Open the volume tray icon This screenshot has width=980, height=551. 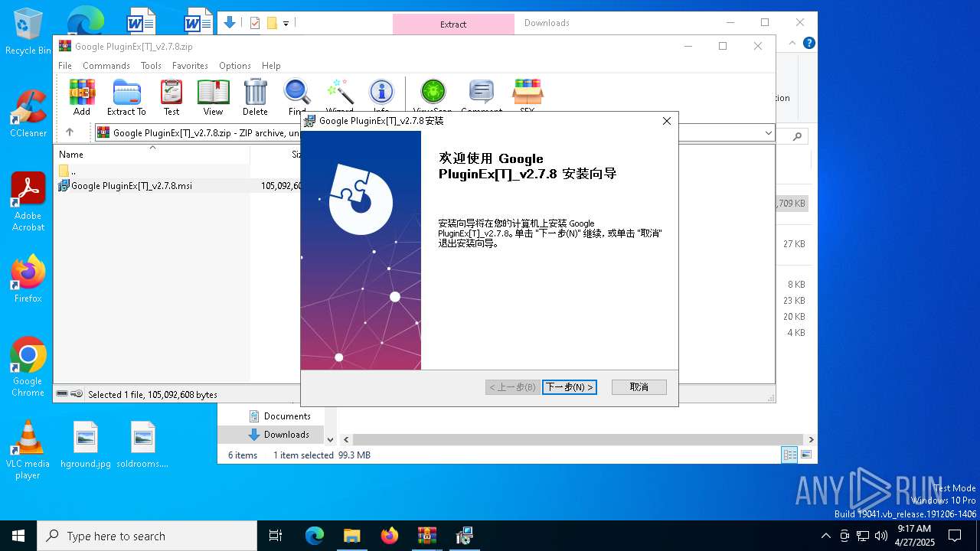[880, 536]
